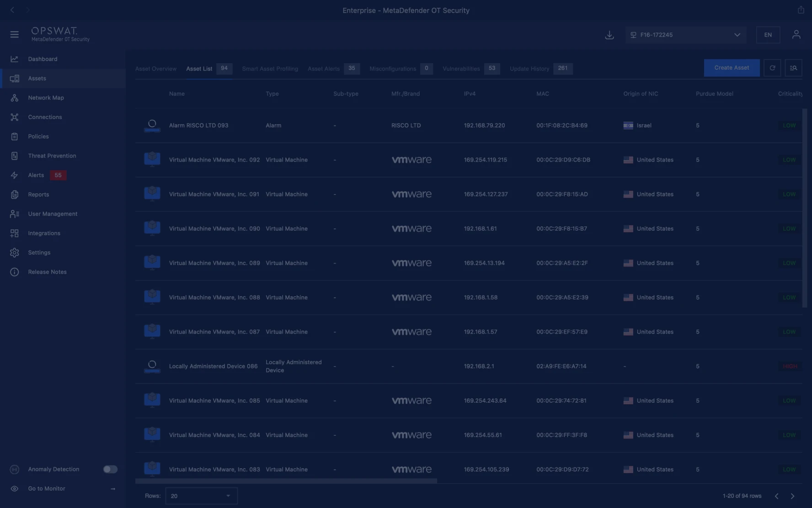This screenshot has height=508, width=812.
Task: Switch to the Vulnerabilities tab
Action: 461,69
